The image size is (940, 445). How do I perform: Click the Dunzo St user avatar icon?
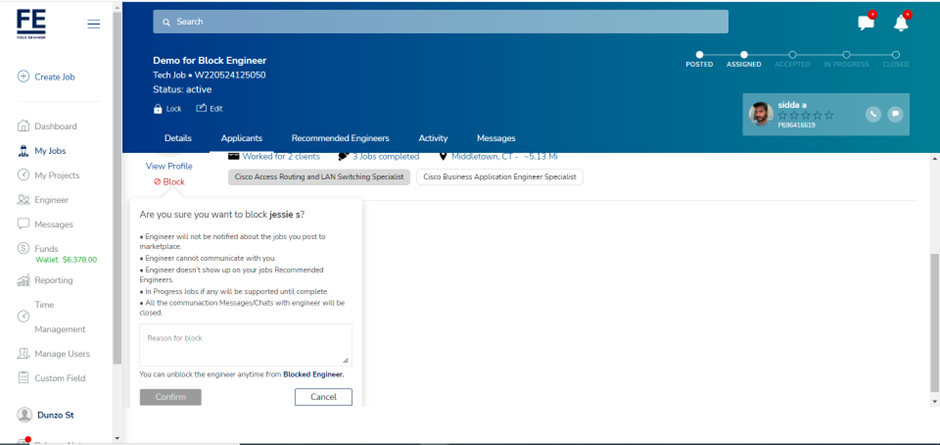click(x=24, y=414)
